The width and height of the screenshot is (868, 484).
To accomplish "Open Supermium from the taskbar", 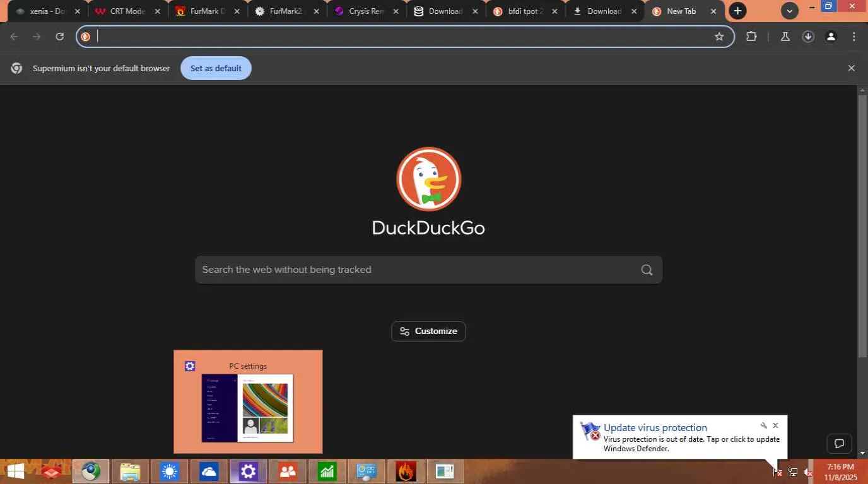I will tap(91, 471).
